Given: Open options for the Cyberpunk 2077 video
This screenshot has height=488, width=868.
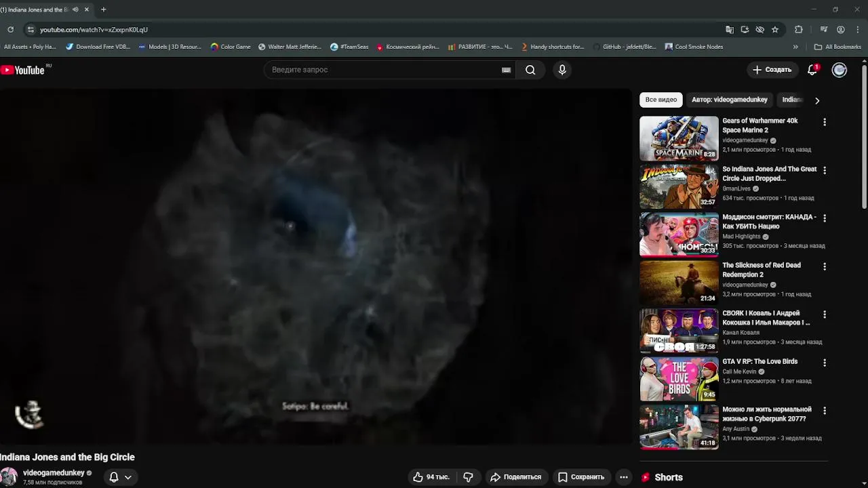Looking at the screenshot, I should 825,411.
